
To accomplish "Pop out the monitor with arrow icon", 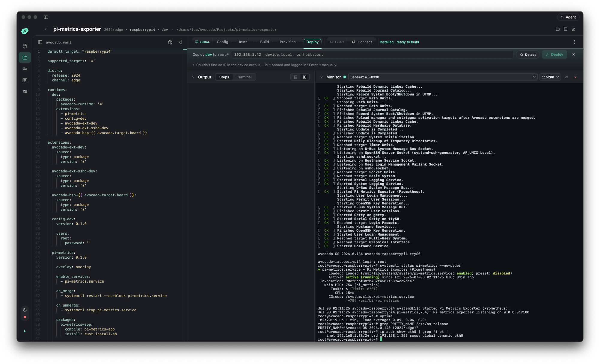I will [x=566, y=77].
